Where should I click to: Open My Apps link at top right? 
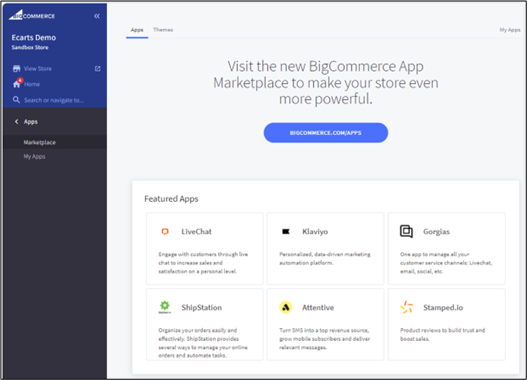point(510,30)
